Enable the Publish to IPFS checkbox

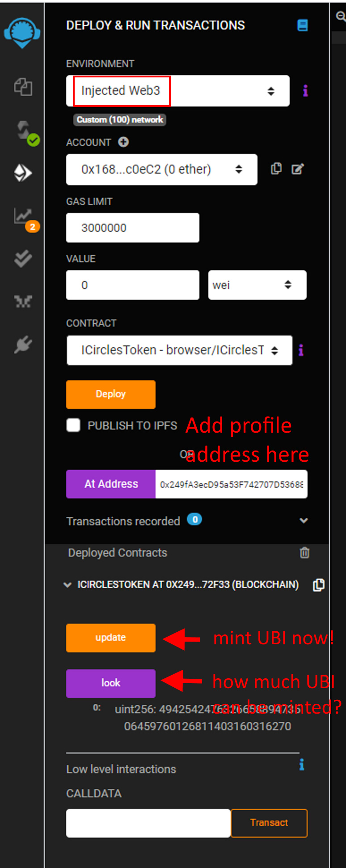[x=73, y=425]
